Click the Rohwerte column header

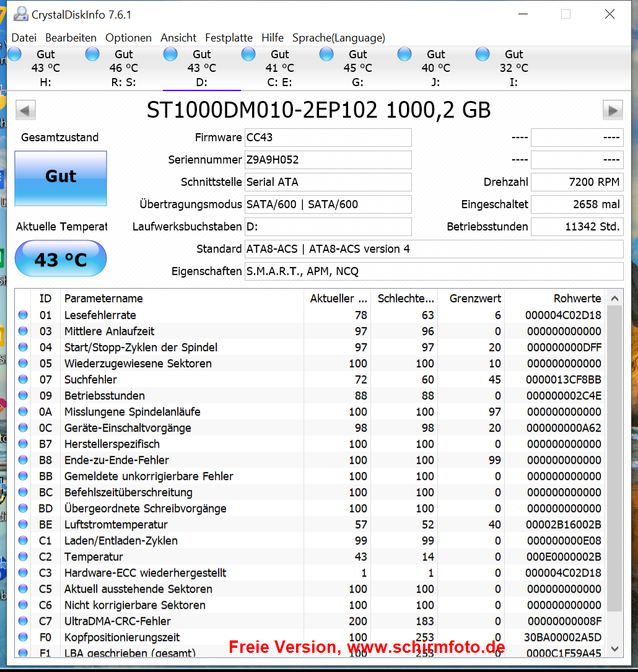555,299
